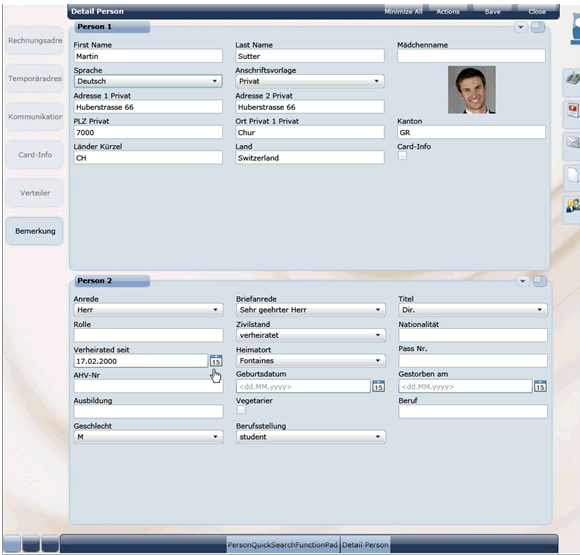Open calendar picker for Verheiratet seit
Viewport: 580px width, 555px height.
pos(216,361)
